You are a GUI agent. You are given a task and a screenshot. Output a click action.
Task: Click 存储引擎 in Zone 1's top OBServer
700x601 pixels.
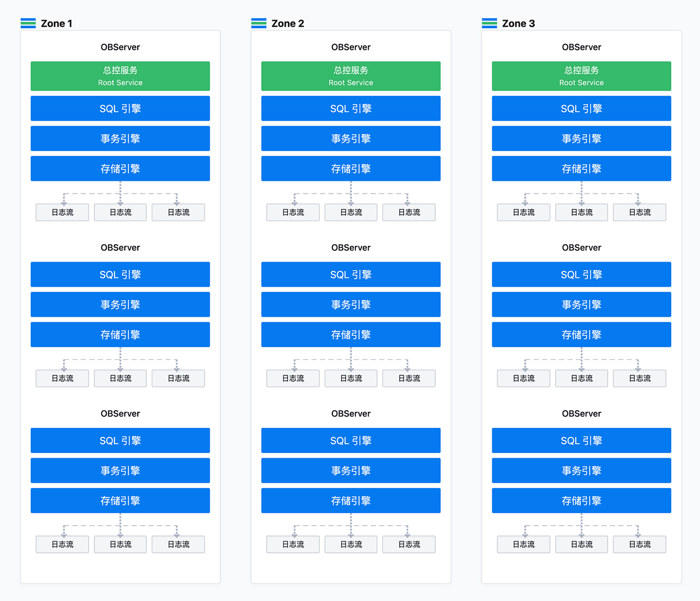click(120, 169)
